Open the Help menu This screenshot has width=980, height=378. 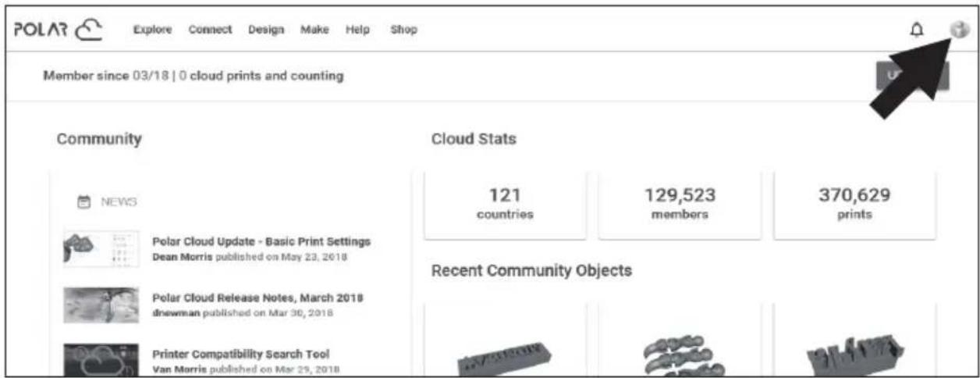pos(357,30)
